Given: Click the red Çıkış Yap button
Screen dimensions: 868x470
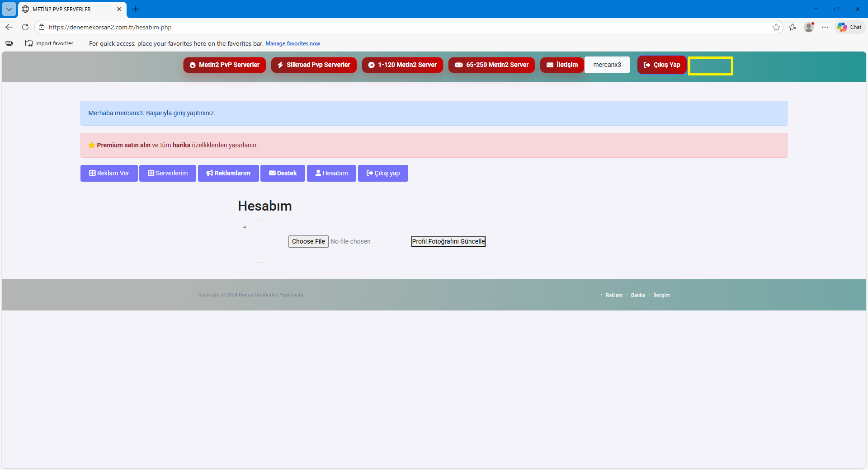Looking at the screenshot, I should coord(662,65).
